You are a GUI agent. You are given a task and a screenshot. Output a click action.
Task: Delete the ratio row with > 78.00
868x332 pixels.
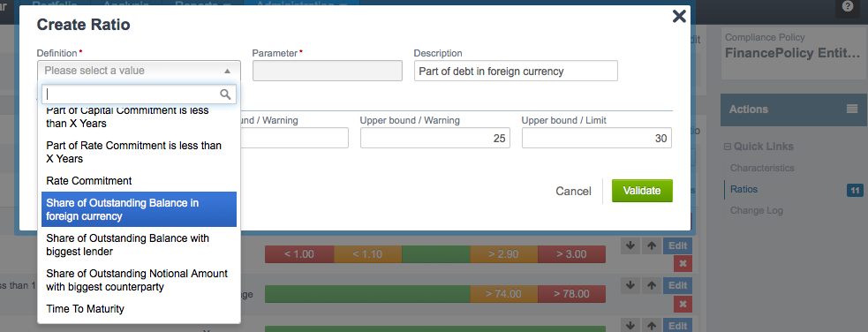pyautogui.click(x=683, y=304)
